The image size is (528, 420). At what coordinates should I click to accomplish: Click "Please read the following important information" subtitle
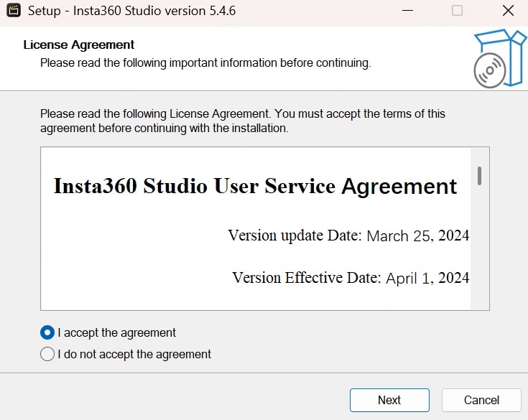pyautogui.click(x=205, y=63)
